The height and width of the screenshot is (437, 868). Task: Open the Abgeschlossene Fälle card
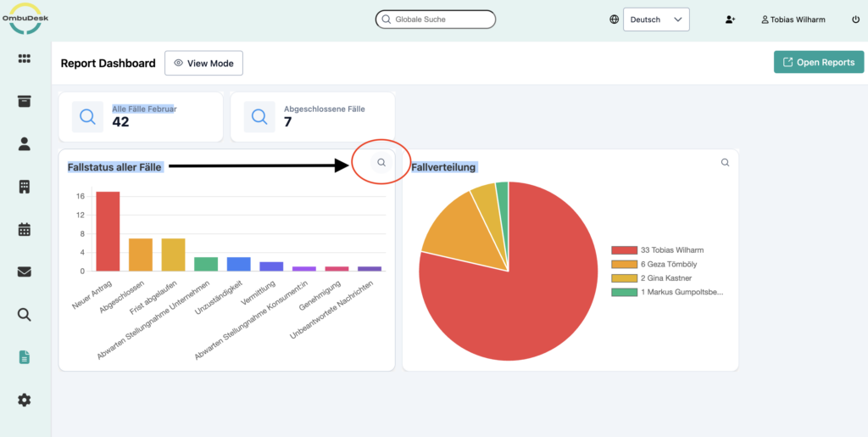click(x=312, y=117)
